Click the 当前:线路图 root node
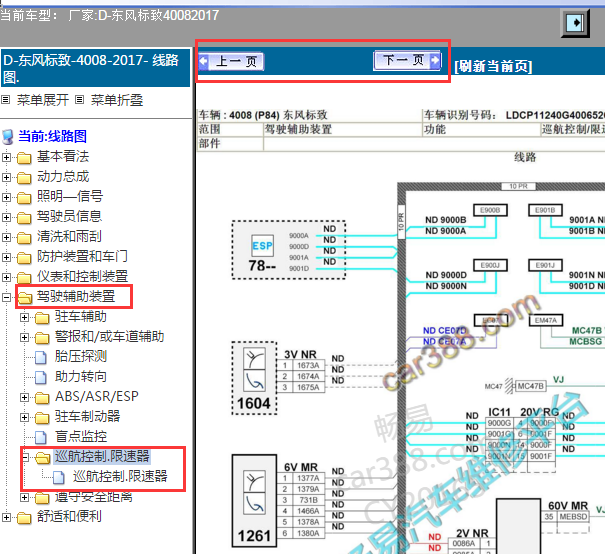 (x=52, y=136)
